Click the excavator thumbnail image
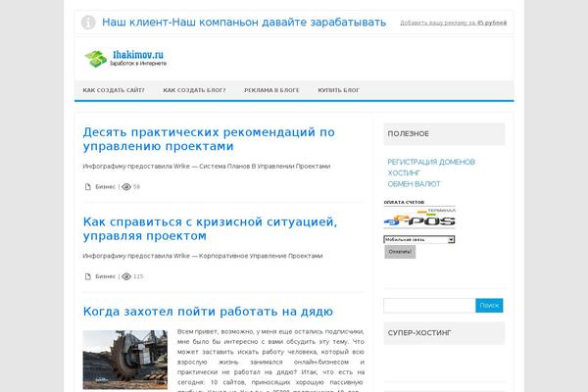This screenshot has width=588, height=392. point(125,360)
